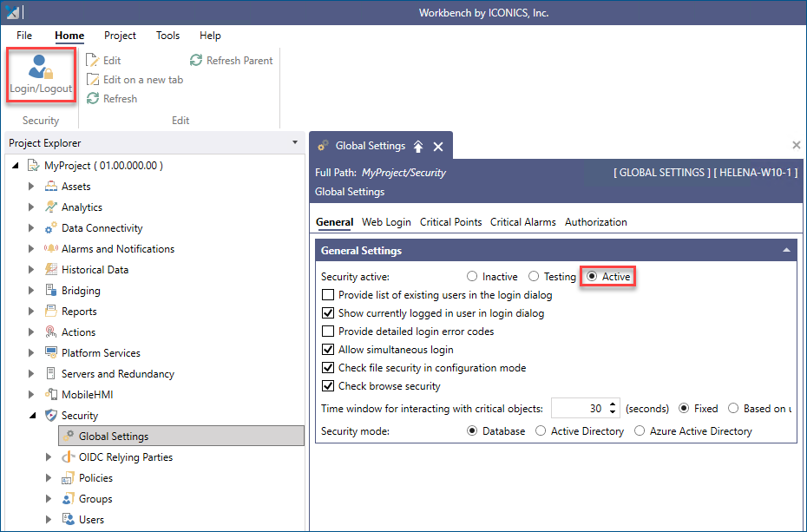Select the Testing security radio button

point(534,277)
